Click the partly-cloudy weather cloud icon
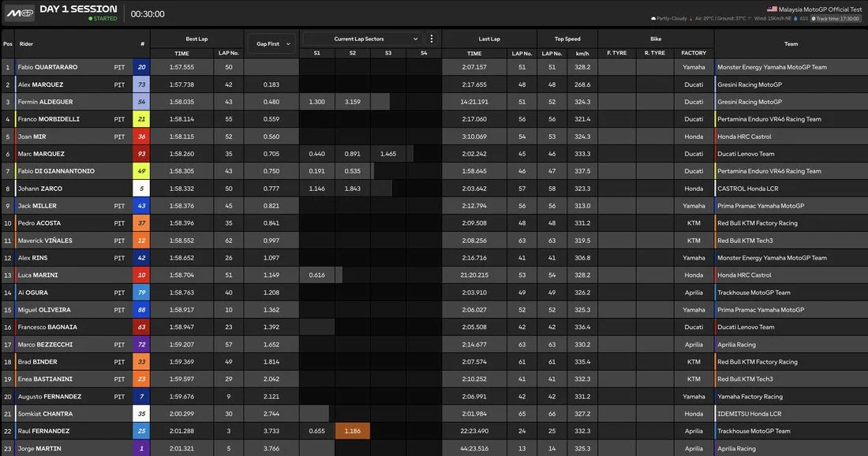 (653, 18)
